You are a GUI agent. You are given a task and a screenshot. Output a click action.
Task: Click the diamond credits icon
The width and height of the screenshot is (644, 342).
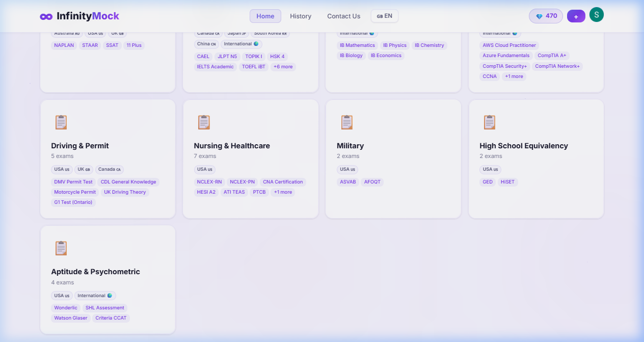click(539, 16)
